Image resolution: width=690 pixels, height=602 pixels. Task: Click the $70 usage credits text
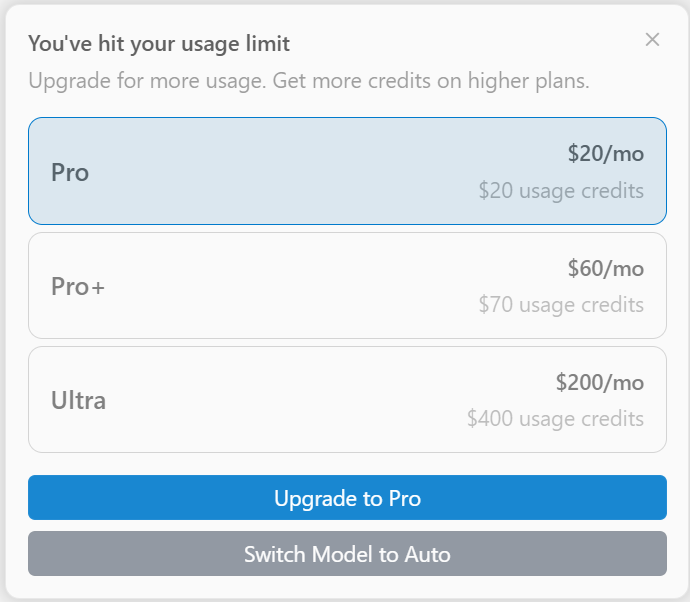tap(561, 304)
